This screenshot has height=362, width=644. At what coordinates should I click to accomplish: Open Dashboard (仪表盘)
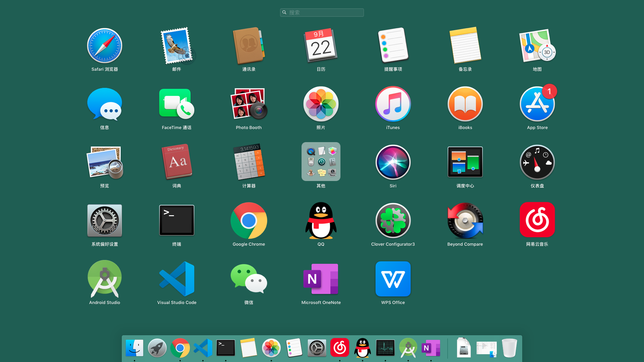pyautogui.click(x=537, y=162)
